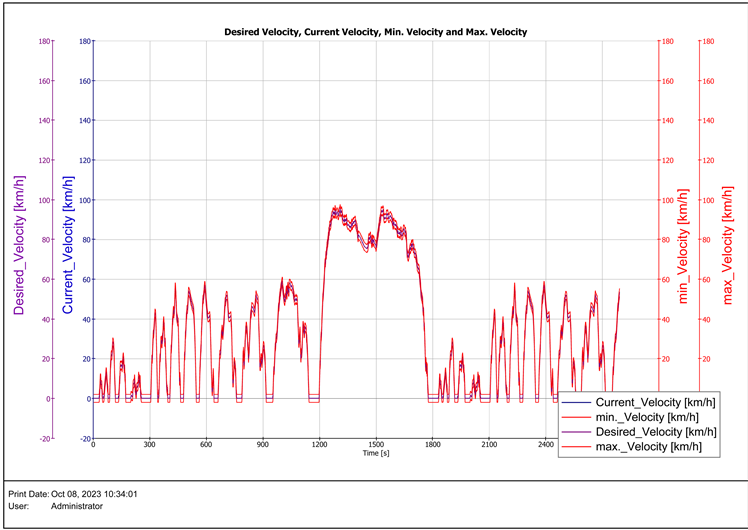
Task: Click the 900 tick on the time axis
Action: [263, 445]
